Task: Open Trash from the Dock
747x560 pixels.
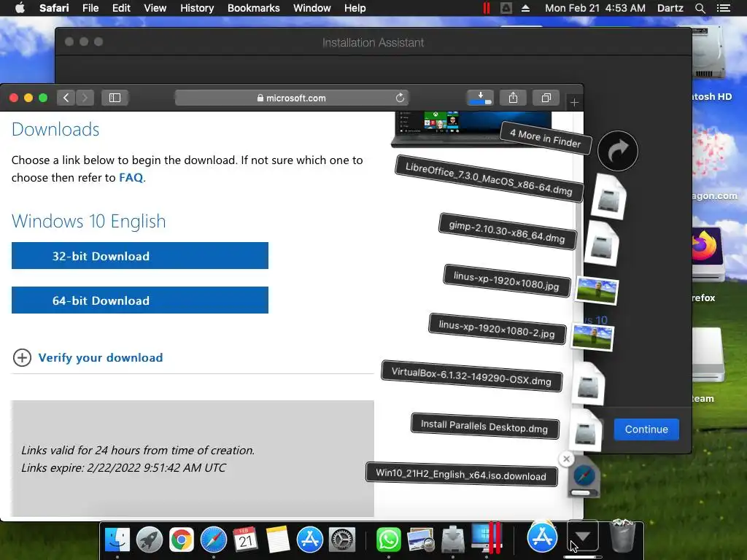Action: pyautogui.click(x=622, y=537)
